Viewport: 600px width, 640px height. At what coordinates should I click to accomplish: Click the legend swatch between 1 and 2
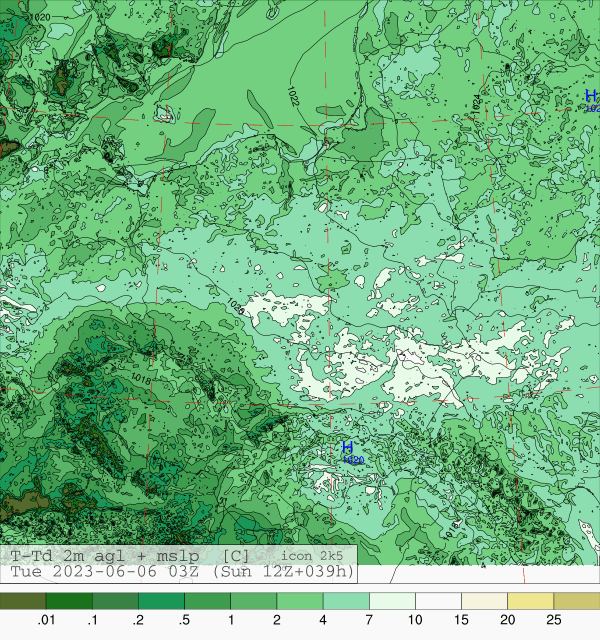254,601
